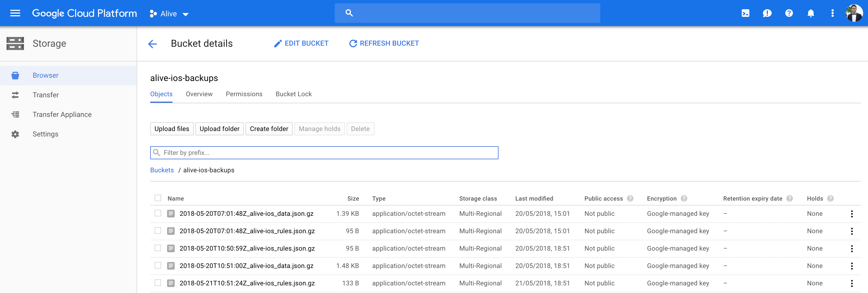Select the 2018-05-20T07:01:48Z_alive-ios_data.json.gz row checkbox
This screenshot has width=868, height=293.
(158, 213)
